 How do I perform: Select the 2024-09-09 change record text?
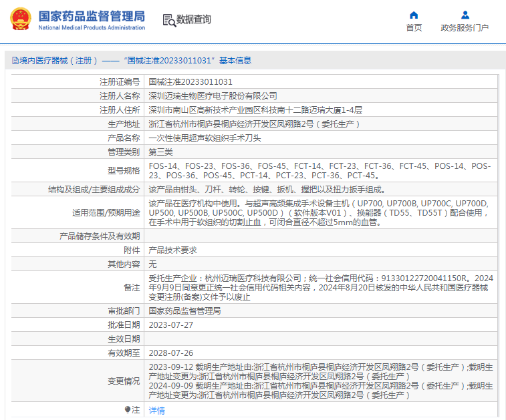click(321, 391)
